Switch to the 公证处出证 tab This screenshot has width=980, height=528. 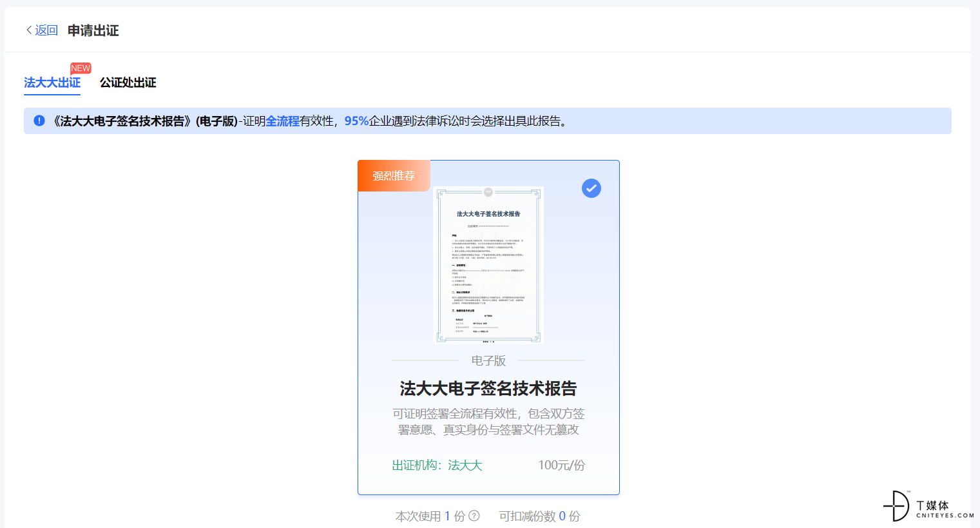point(128,83)
